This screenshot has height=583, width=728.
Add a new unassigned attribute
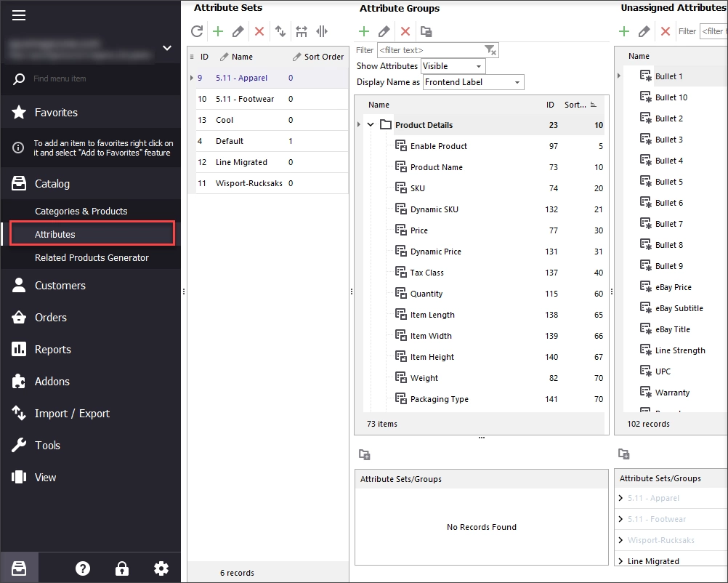pyautogui.click(x=623, y=31)
